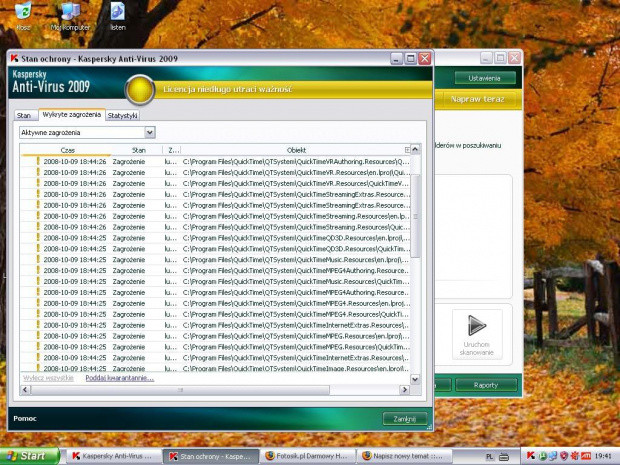620x465 pixels.
Task: Click the column chooser icon beside Obiekt header
Action: (407, 150)
